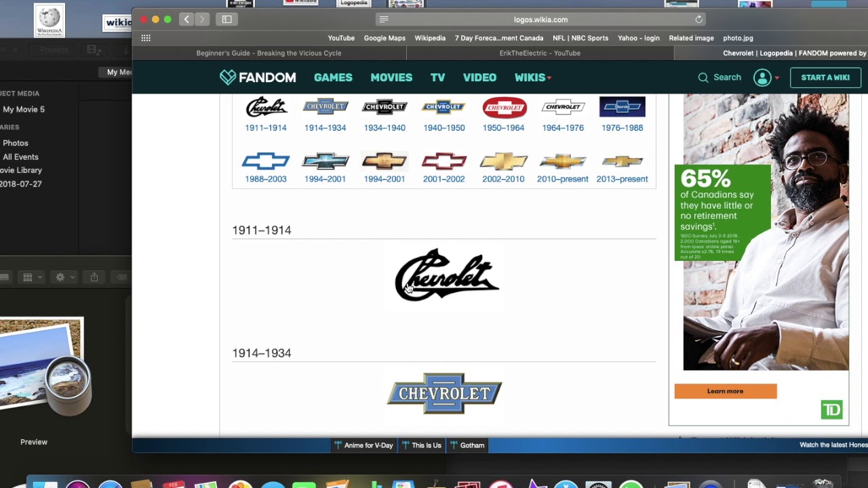Click the TD bank logo in ad
Image resolution: width=868 pixels, height=488 pixels.
coord(831,409)
